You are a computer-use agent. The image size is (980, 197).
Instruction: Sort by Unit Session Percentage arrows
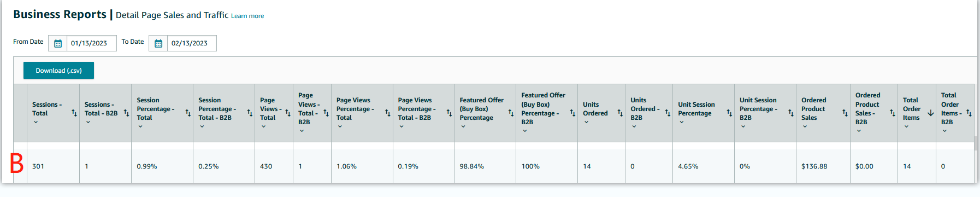729,113
